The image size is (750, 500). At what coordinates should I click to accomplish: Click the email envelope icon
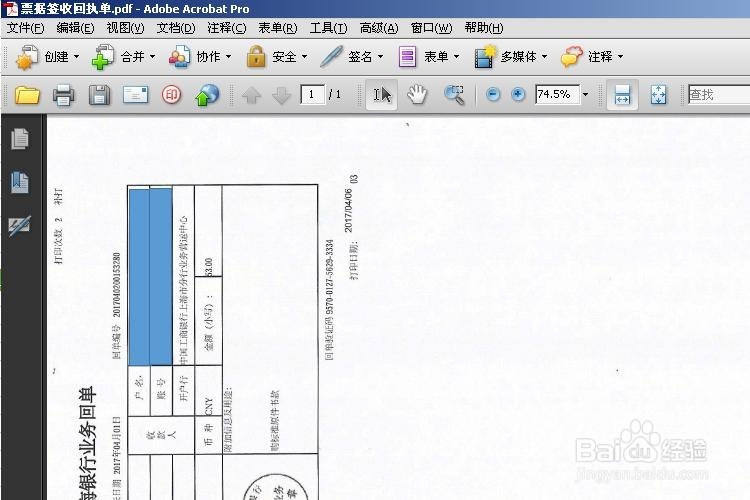click(x=136, y=95)
